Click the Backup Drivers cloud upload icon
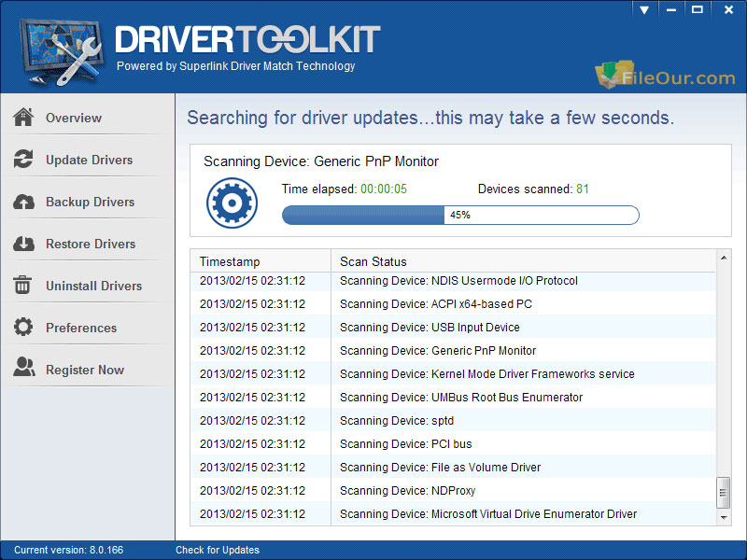 [23, 202]
